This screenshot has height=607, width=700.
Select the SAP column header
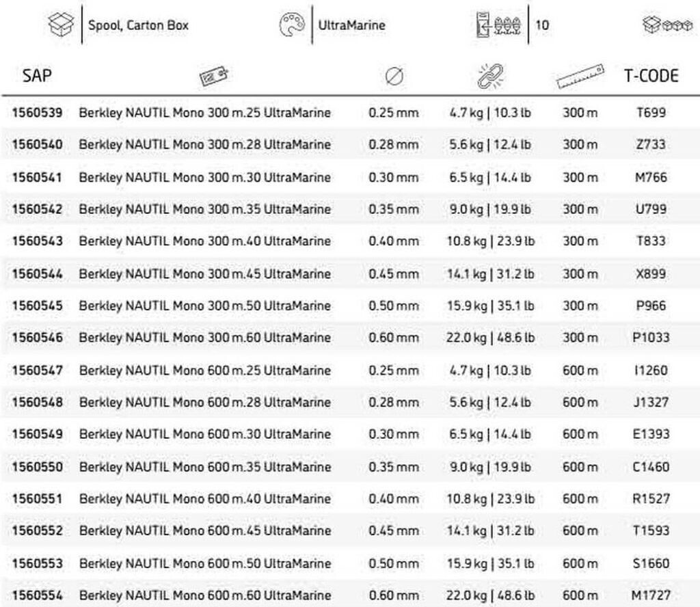(x=37, y=76)
